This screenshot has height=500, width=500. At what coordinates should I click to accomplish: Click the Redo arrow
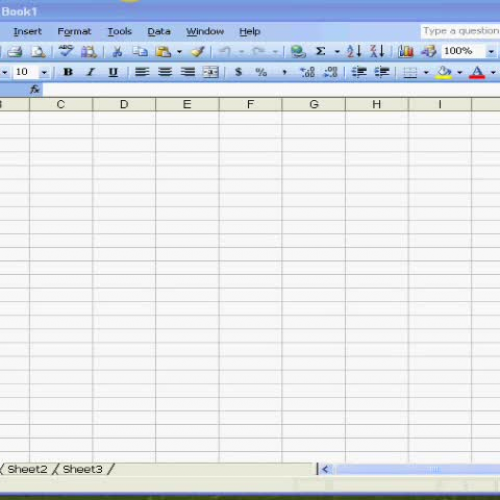[x=259, y=52]
